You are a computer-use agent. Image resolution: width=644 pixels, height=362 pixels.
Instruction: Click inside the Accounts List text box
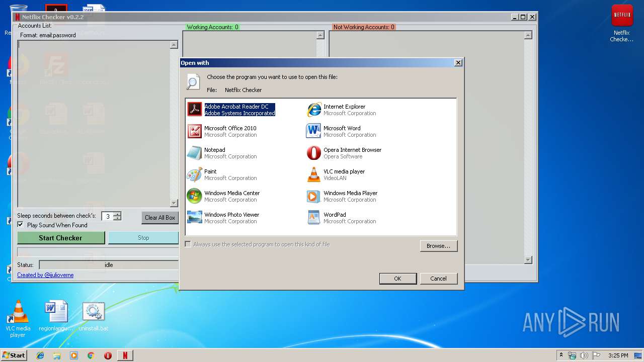[x=94, y=124]
